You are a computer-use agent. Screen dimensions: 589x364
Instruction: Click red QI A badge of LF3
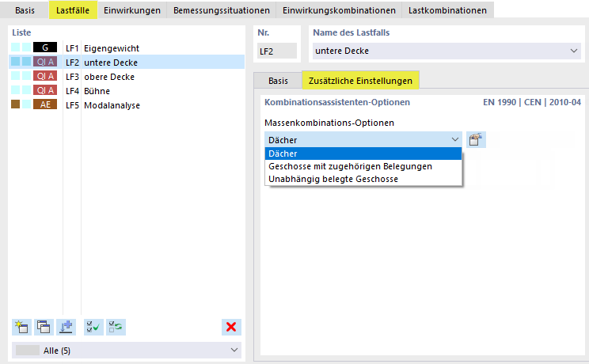click(x=45, y=76)
